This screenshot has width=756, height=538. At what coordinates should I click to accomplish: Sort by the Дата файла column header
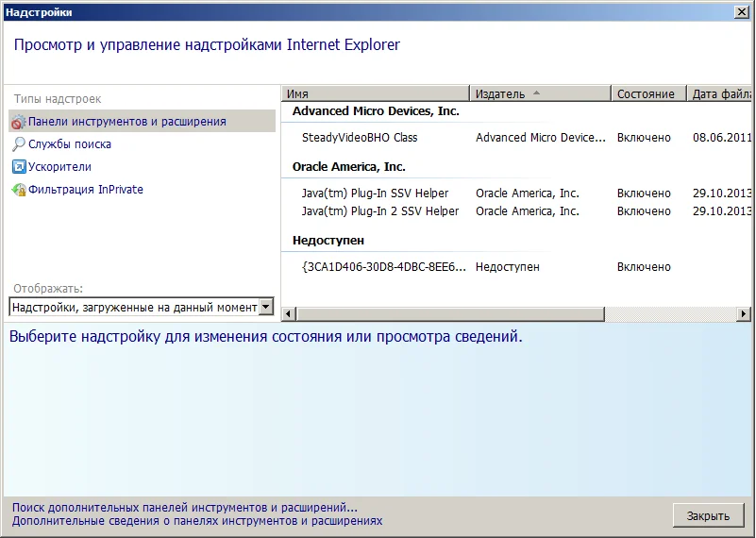pos(720,93)
